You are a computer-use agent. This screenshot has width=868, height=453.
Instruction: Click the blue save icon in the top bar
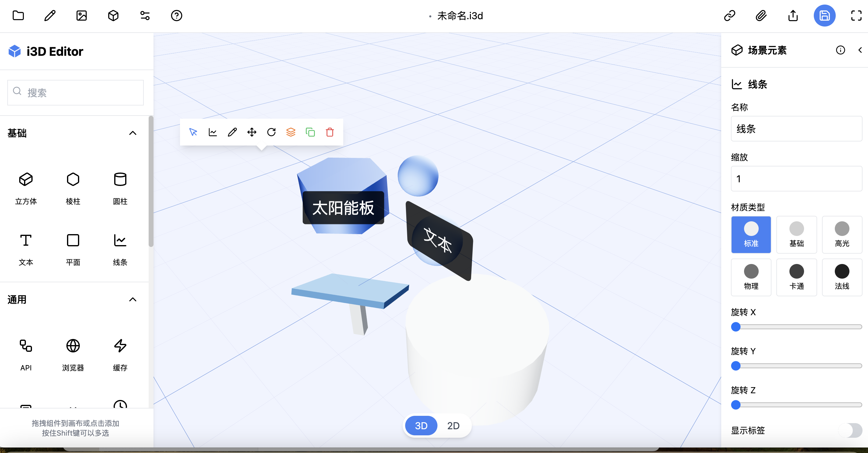824,16
